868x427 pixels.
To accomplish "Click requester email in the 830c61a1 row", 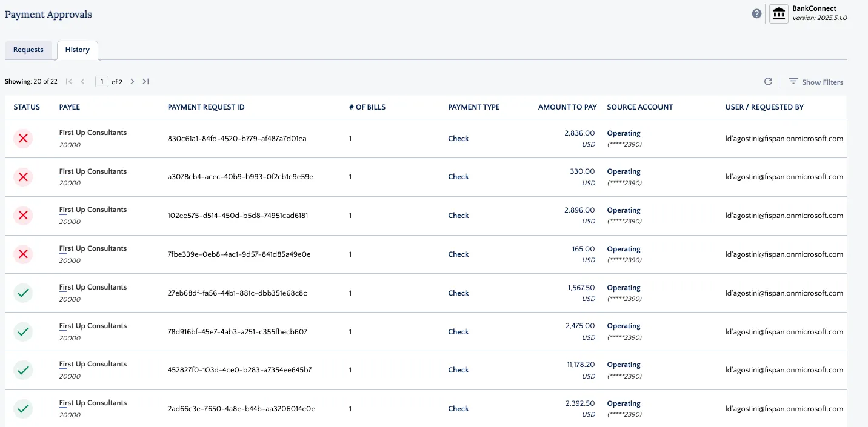I will [x=784, y=139].
